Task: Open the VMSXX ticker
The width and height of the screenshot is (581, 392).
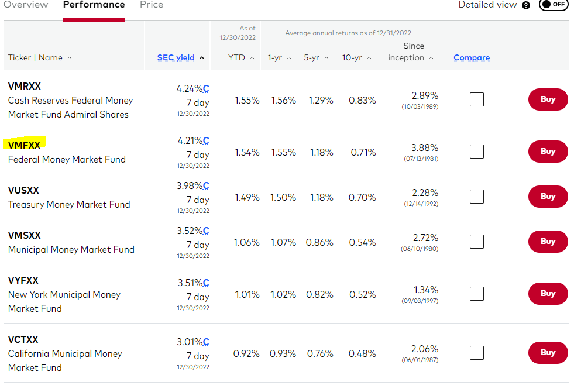Action: pos(25,236)
